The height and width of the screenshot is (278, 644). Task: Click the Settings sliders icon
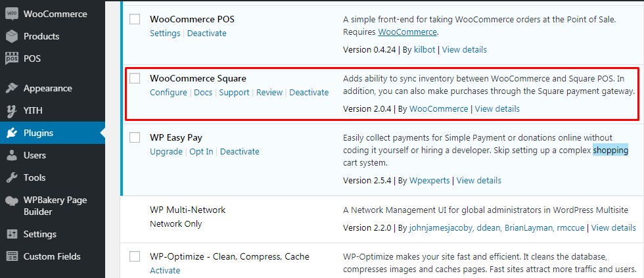tap(12, 234)
